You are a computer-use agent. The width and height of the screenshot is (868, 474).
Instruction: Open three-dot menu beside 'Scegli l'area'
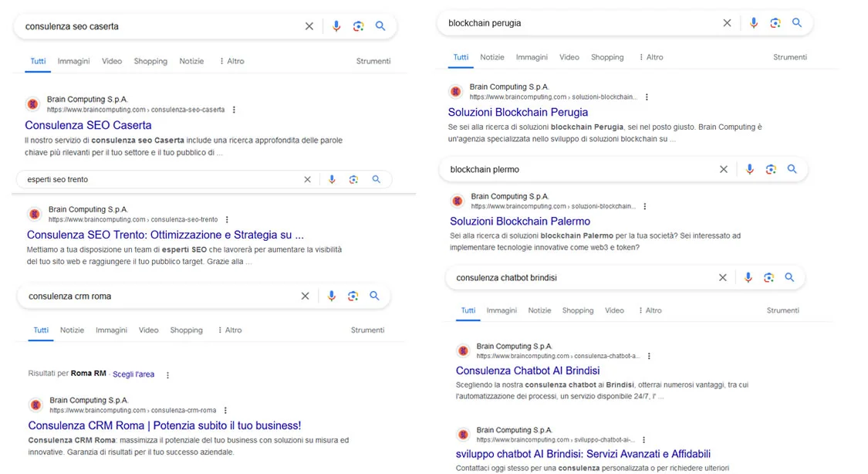[167, 375]
